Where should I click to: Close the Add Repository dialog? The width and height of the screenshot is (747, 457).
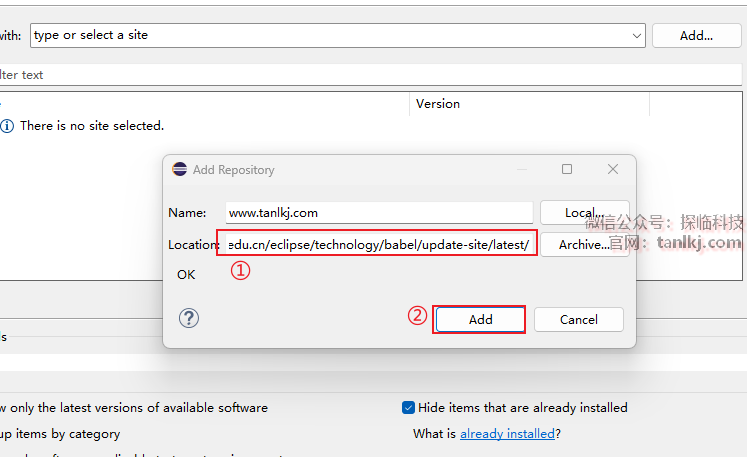[613, 169]
